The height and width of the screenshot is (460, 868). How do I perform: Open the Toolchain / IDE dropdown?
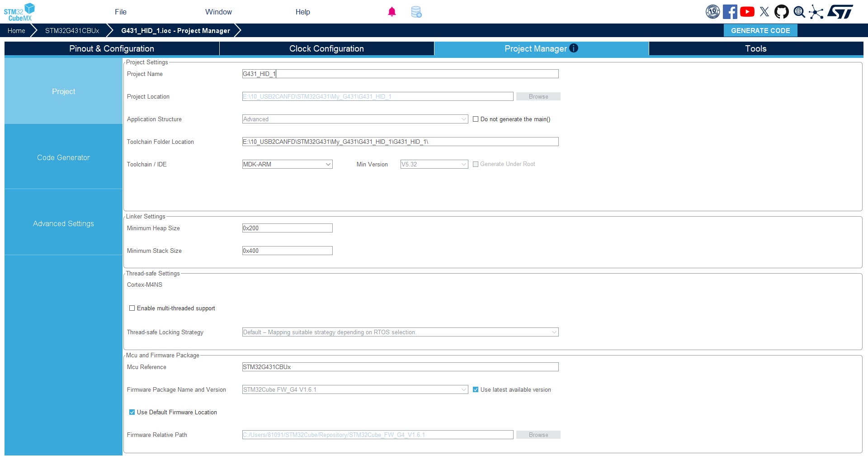click(287, 164)
